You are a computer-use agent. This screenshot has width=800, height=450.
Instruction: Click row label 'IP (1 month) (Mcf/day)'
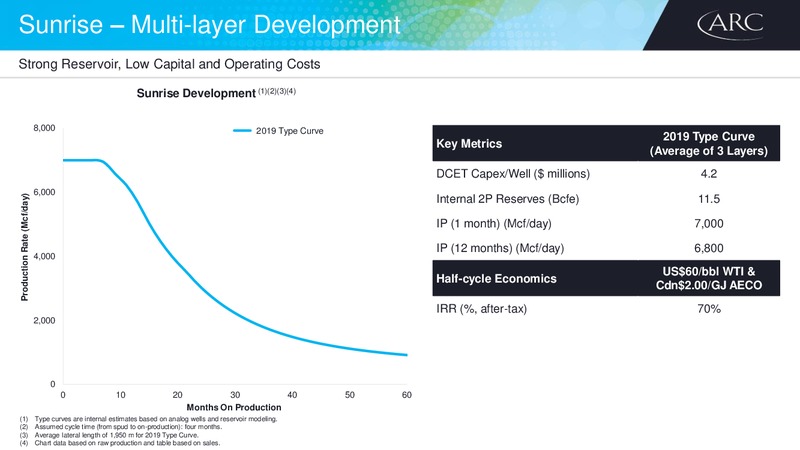[x=494, y=223]
